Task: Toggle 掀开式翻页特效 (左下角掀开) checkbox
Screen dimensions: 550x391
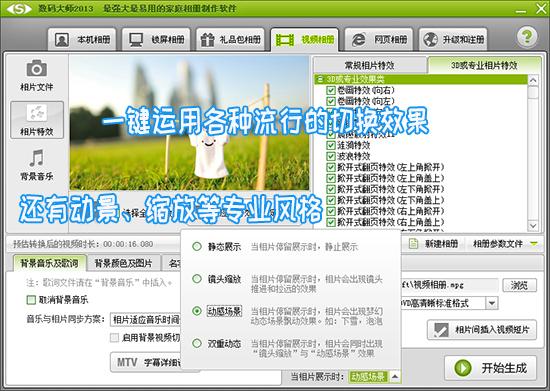Action: (331, 189)
